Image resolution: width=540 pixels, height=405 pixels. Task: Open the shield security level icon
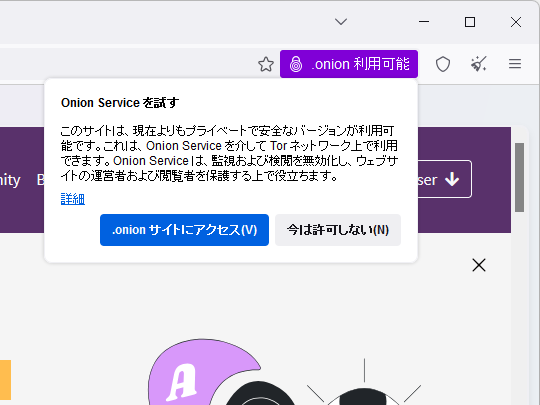point(443,64)
